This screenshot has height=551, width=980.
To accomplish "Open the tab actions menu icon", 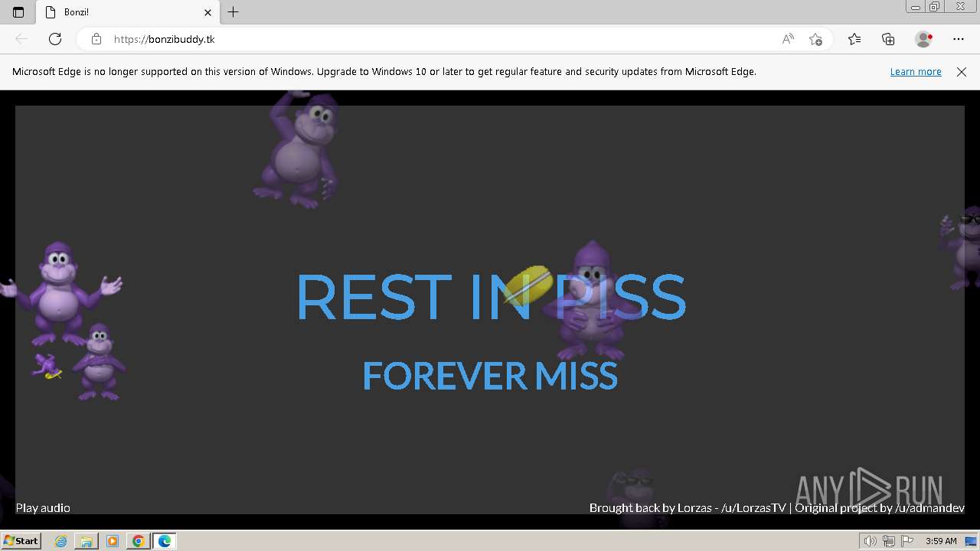I will [18, 12].
